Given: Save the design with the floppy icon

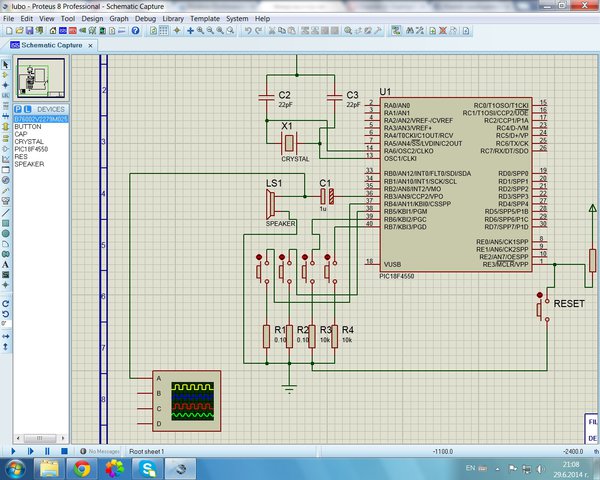Looking at the screenshot, I should 29,31.
